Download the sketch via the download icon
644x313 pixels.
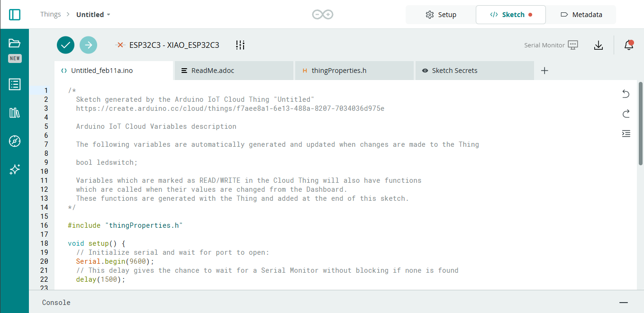(599, 45)
